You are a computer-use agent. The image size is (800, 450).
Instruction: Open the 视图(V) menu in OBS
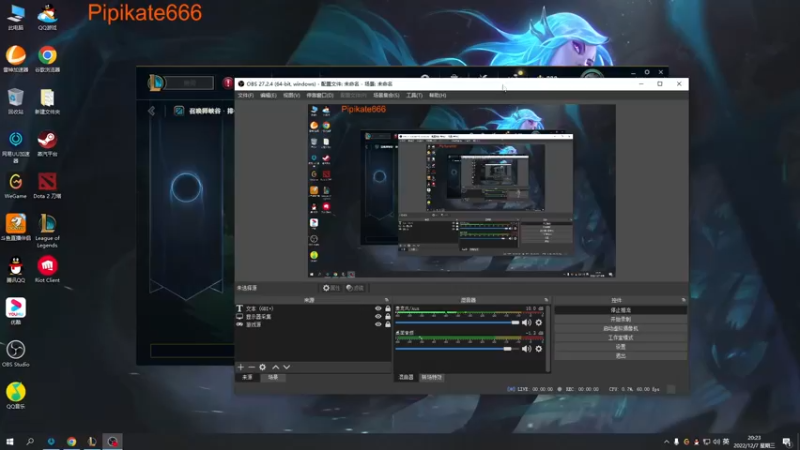click(x=291, y=95)
